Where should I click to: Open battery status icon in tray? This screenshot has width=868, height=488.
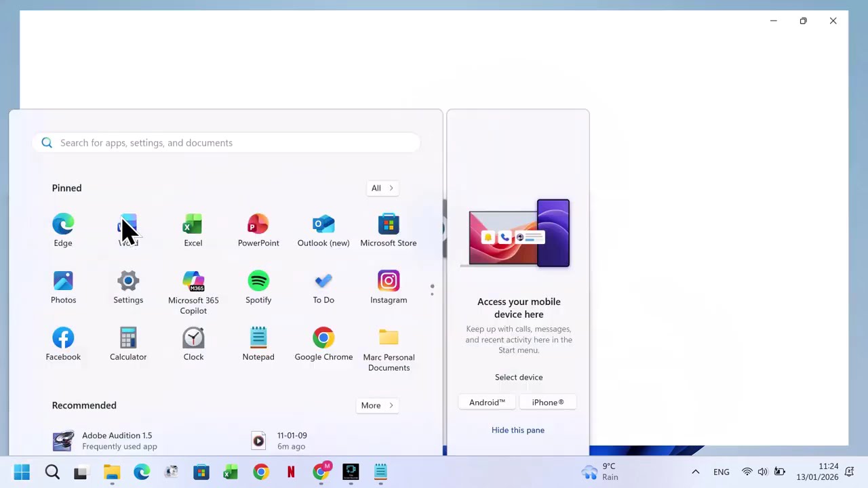[780, 472]
